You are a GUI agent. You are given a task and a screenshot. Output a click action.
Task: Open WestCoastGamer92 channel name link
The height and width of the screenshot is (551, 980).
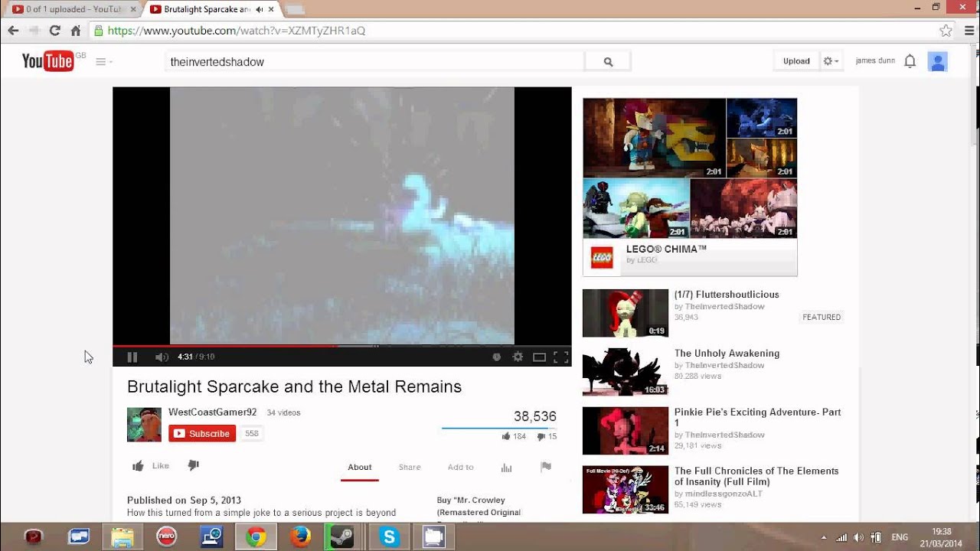pyautogui.click(x=213, y=412)
